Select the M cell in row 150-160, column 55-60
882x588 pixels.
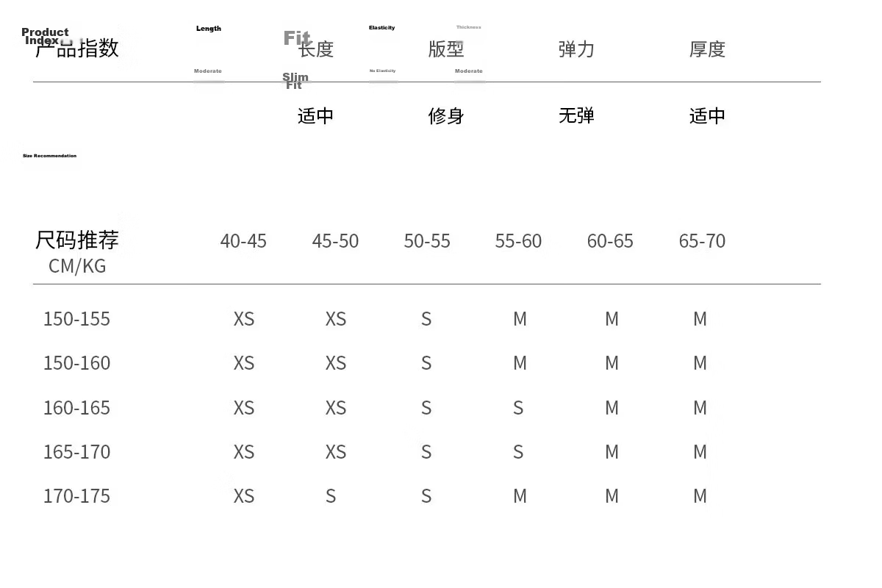(x=520, y=363)
